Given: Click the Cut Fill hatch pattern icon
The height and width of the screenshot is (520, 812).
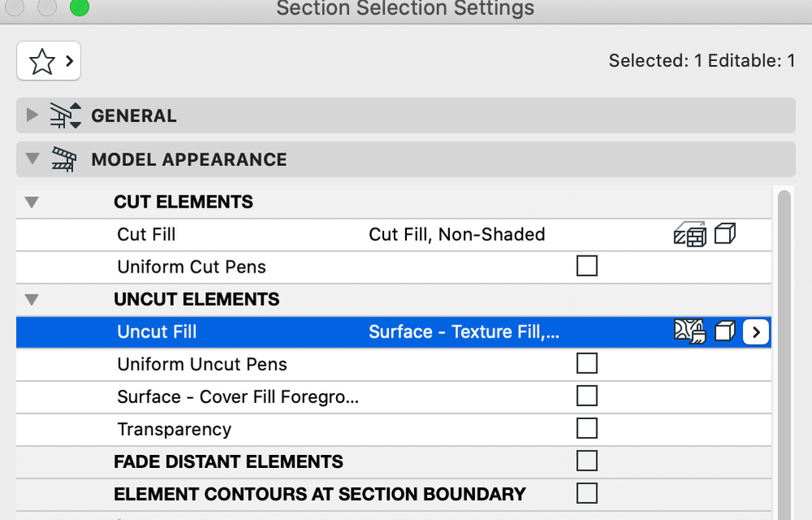Looking at the screenshot, I should point(690,234).
